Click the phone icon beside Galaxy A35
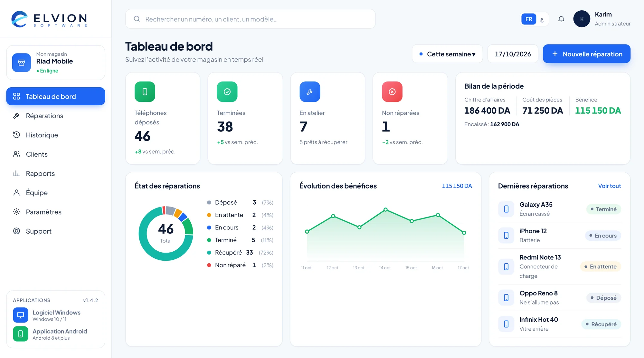The height and width of the screenshot is (358, 644). click(506, 209)
